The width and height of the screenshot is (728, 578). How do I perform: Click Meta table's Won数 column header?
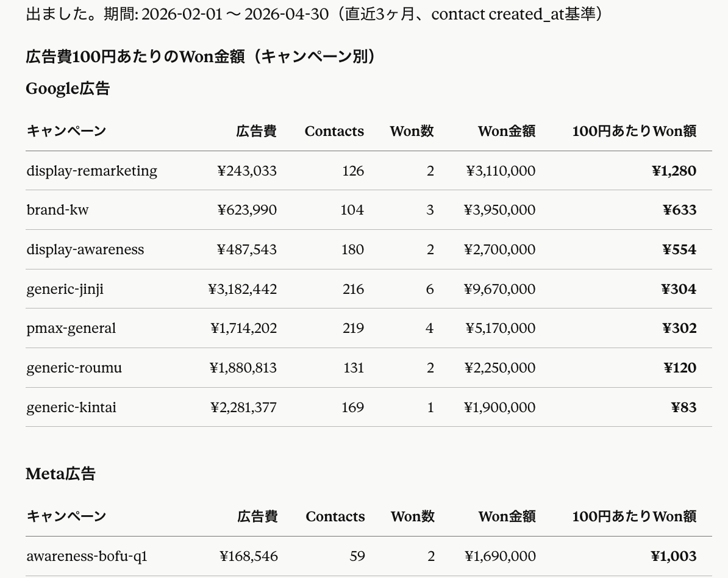413,516
